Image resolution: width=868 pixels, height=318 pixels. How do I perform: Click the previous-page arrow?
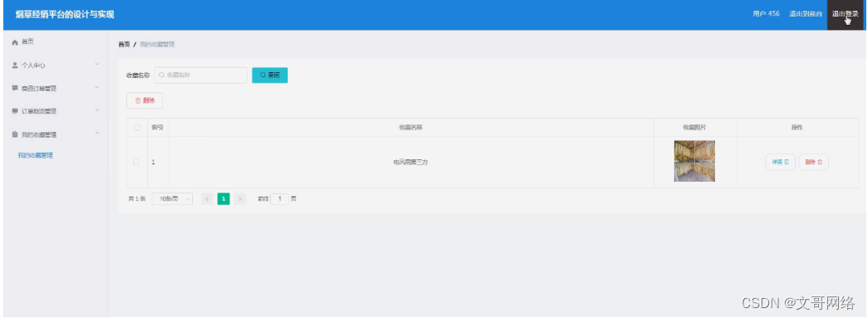click(x=208, y=199)
